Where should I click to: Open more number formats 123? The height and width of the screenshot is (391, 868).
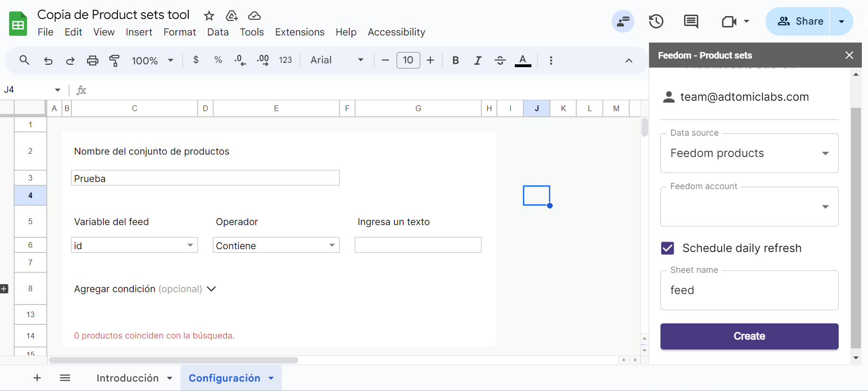coord(286,60)
